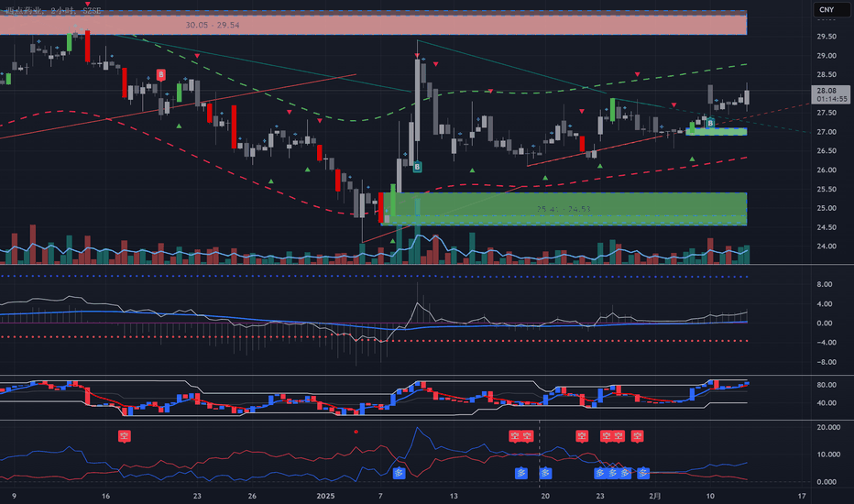Click the 40.00 oscillator scale label
Viewport: 854px width, 504px height.
point(827,403)
